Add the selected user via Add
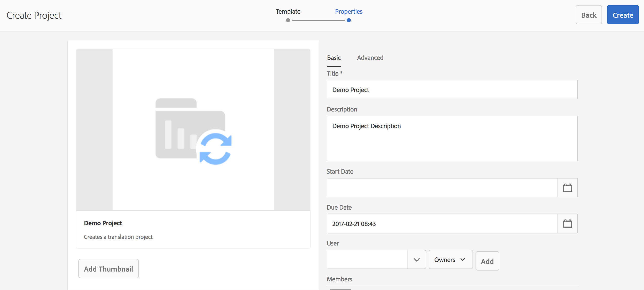 click(487, 261)
